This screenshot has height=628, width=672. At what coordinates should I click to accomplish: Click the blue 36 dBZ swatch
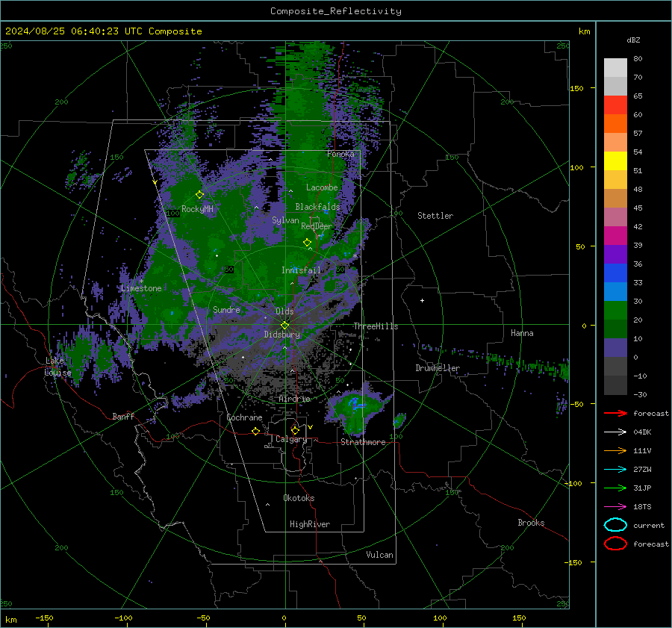[x=615, y=273]
